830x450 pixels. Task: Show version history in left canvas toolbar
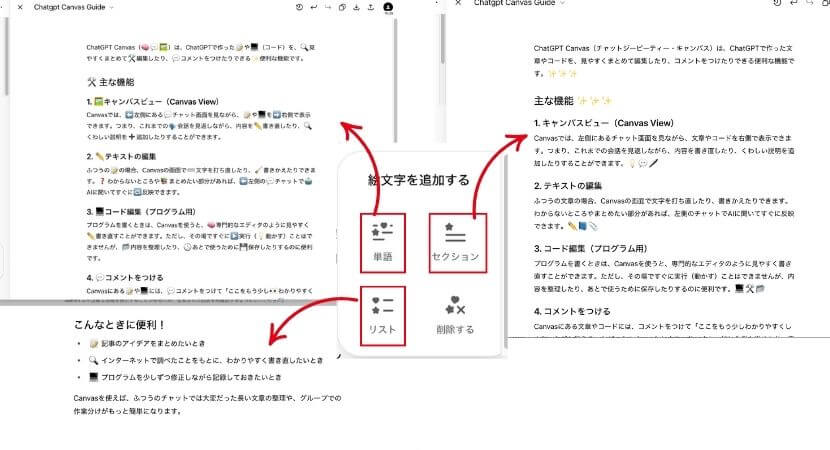tap(299, 7)
